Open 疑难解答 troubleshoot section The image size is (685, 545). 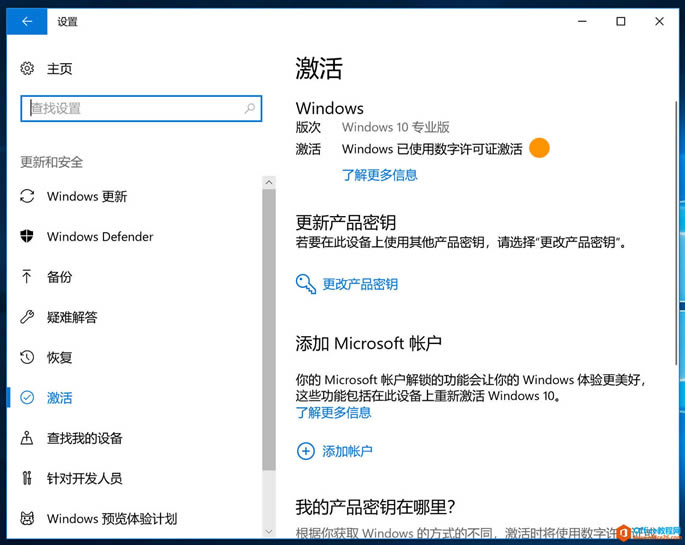(x=72, y=317)
